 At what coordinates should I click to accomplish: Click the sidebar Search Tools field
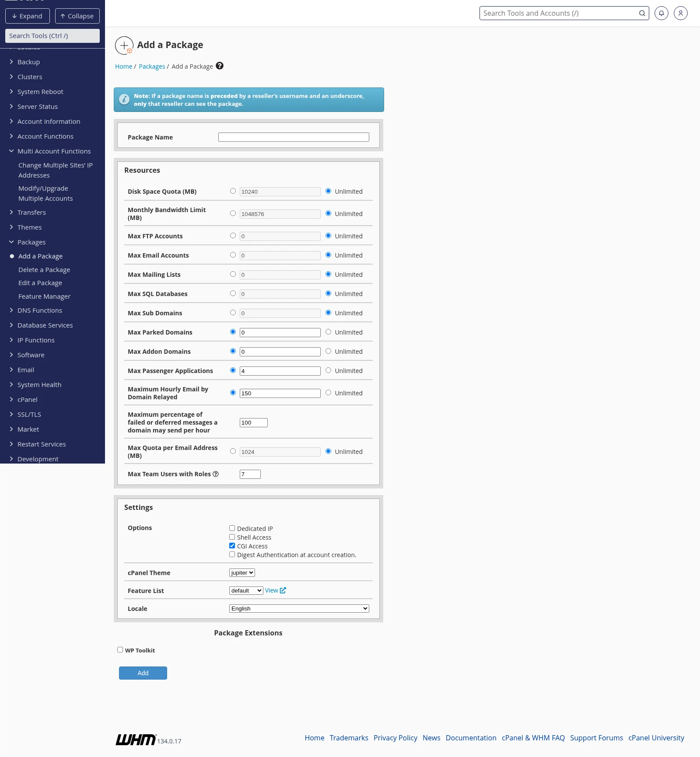click(x=52, y=36)
